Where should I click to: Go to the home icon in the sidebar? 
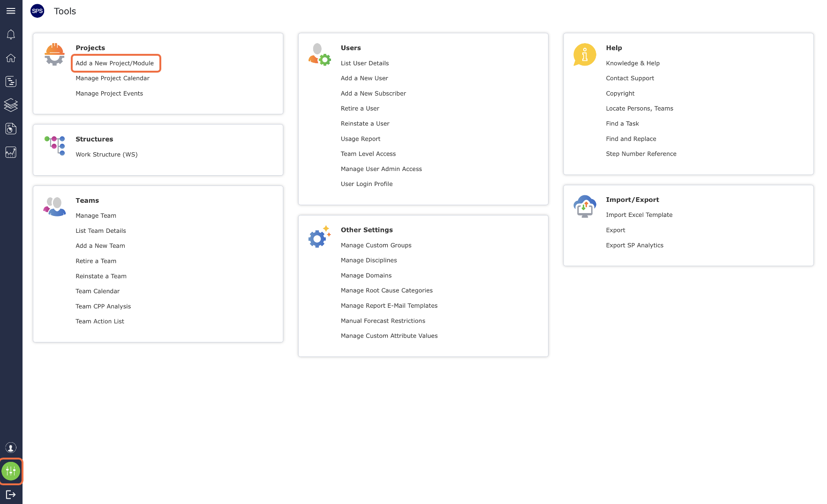[11, 58]
